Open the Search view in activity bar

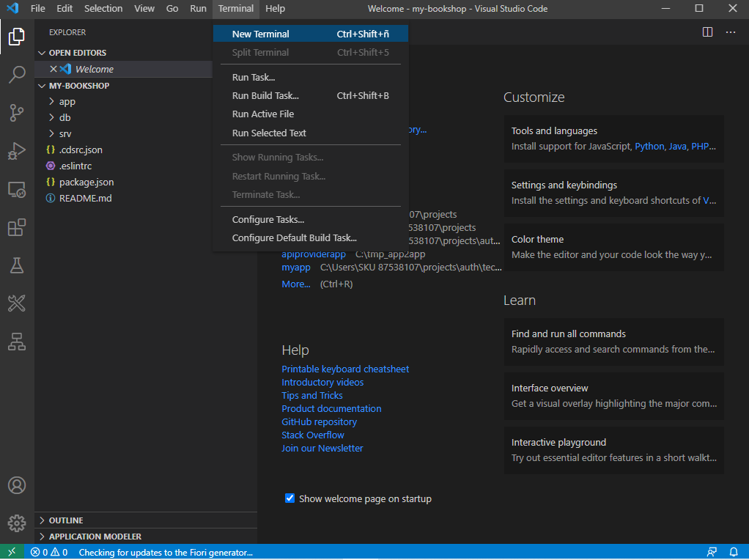17,74
